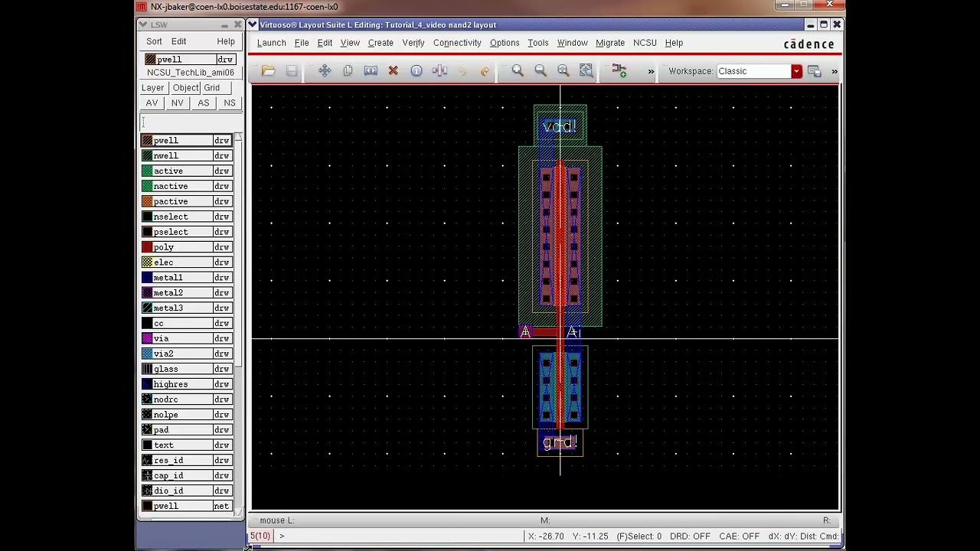Screen dimensions: 980x551
Task: Select the via layer row
Action: click(187, 338)
